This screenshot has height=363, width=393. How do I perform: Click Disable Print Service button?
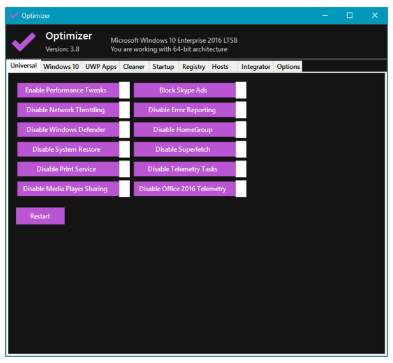click(x=68, y=169)
